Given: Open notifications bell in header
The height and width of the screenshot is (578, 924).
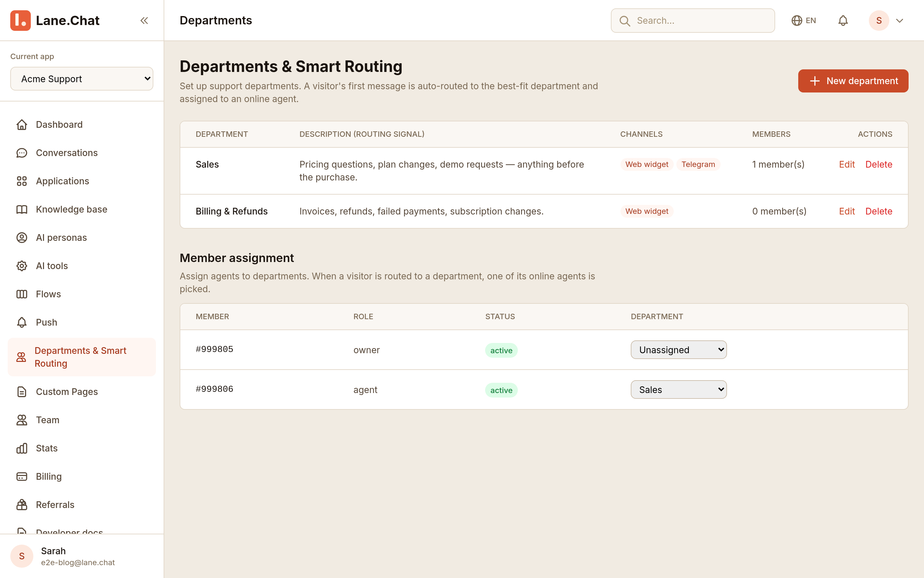Looking at the screenshot, I should (843, 21).
